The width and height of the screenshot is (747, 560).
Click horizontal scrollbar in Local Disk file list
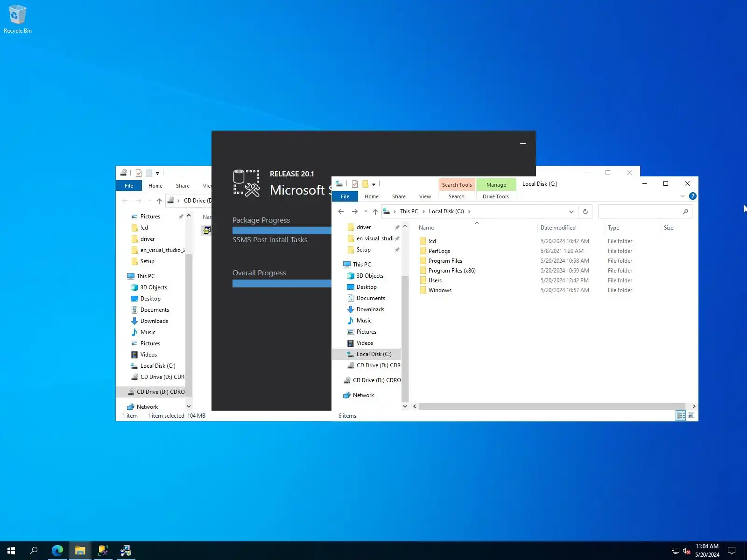tap(552, 406)
